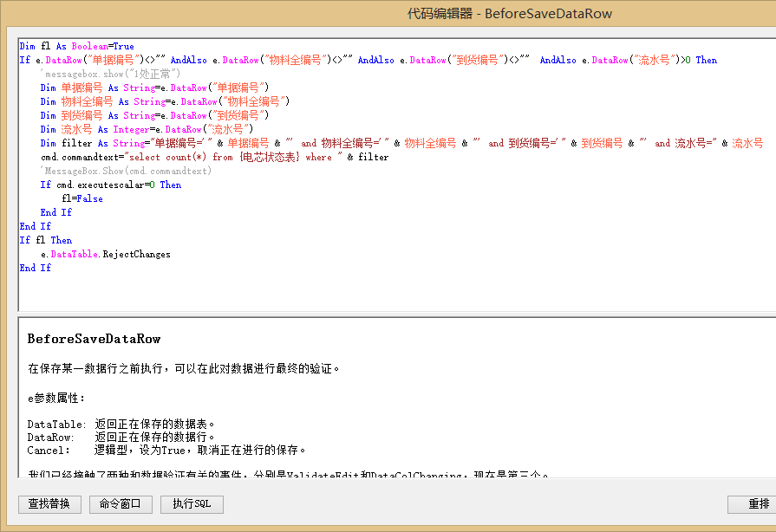Place cursor on Dim fl As Boolean=True line
This screenshot has width=776, height=532.
point(76,46)
